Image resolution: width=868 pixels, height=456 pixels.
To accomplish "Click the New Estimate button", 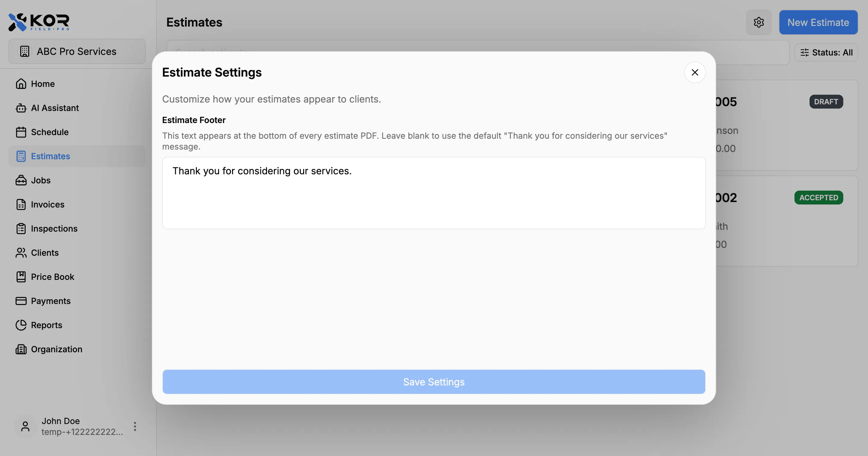I will (819, 22).
